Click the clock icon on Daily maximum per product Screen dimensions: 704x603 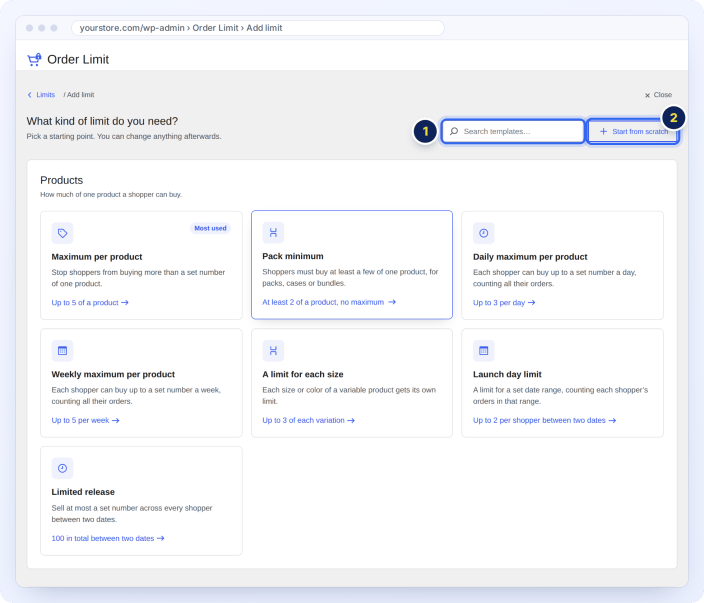(484, 233)
